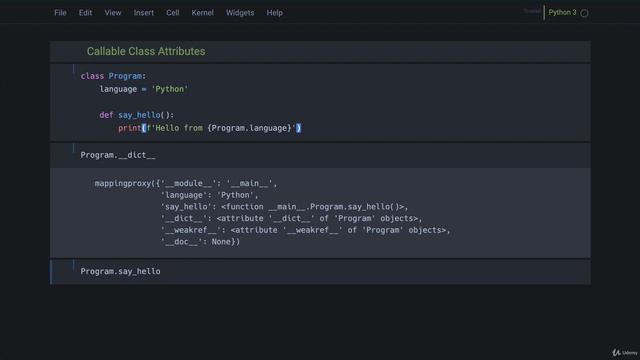This screenshot has height=360, width=640.
Task: Click the 'def say_hello():' line
Action: point(136,115)
